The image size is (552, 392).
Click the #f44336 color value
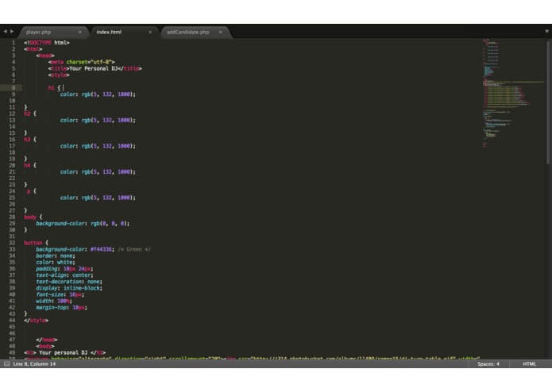[101, 249]
